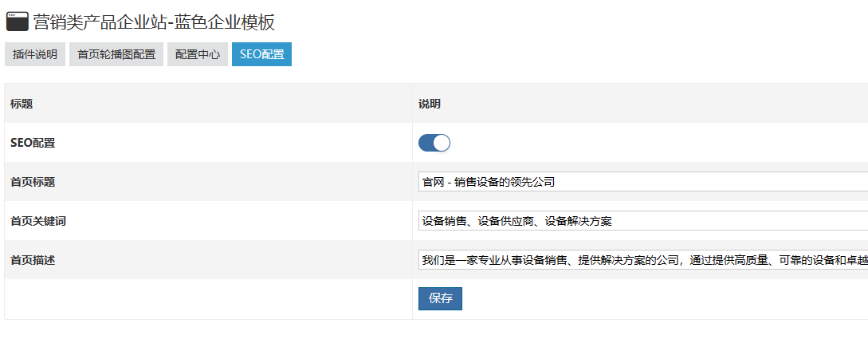
Task: Click the 营销类产品企业站-蓝色企业模板 page title
Action: pyautogui.click(x=154, y=22)
